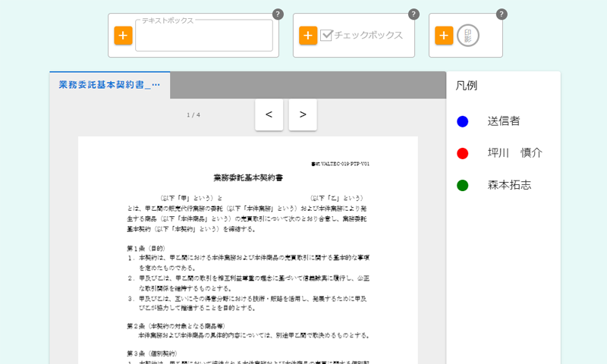Click the checkmark icon beside チェックボックス
The width and height of the screenshot is (607, 364).
(327, 35)
